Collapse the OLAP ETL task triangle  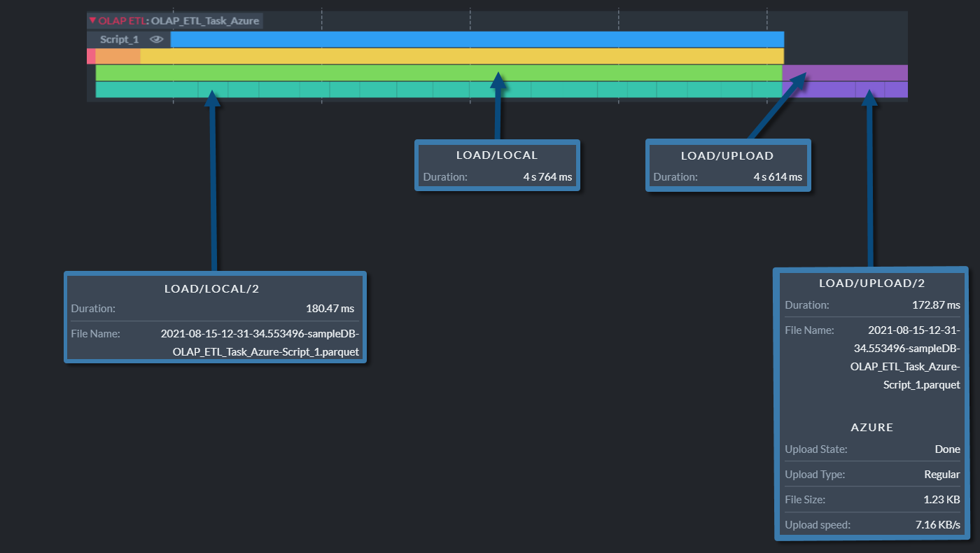click(x=92, y=20)
